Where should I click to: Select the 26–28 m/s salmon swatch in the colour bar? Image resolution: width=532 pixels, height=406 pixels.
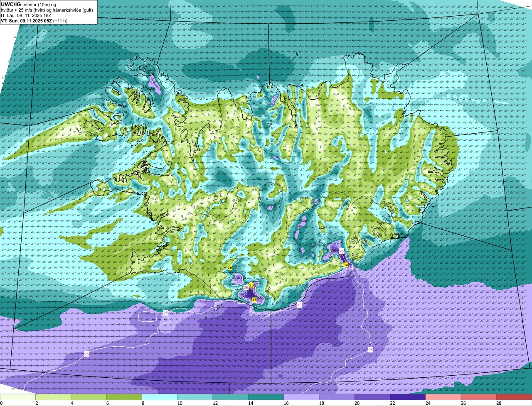[x=479, y=397]
